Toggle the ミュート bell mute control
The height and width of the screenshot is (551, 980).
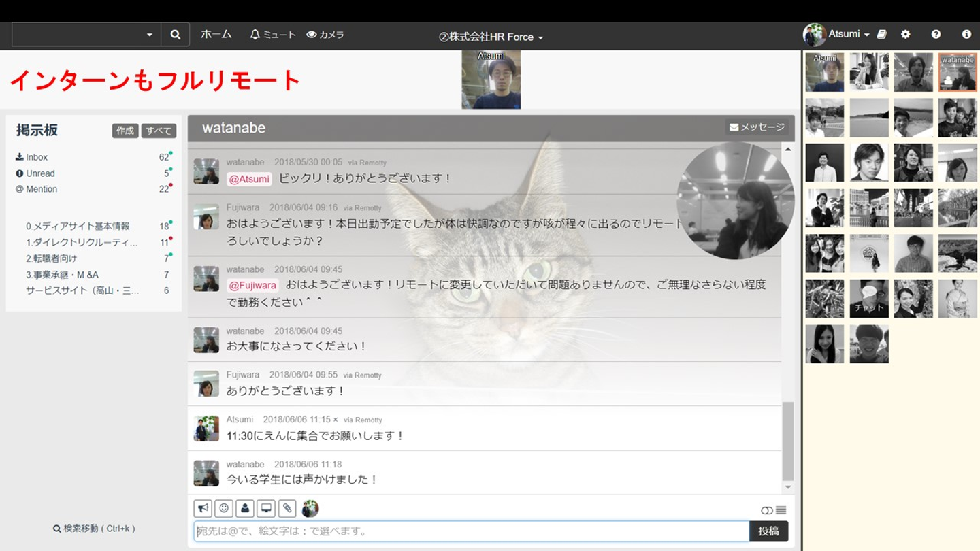click(273, 35)
